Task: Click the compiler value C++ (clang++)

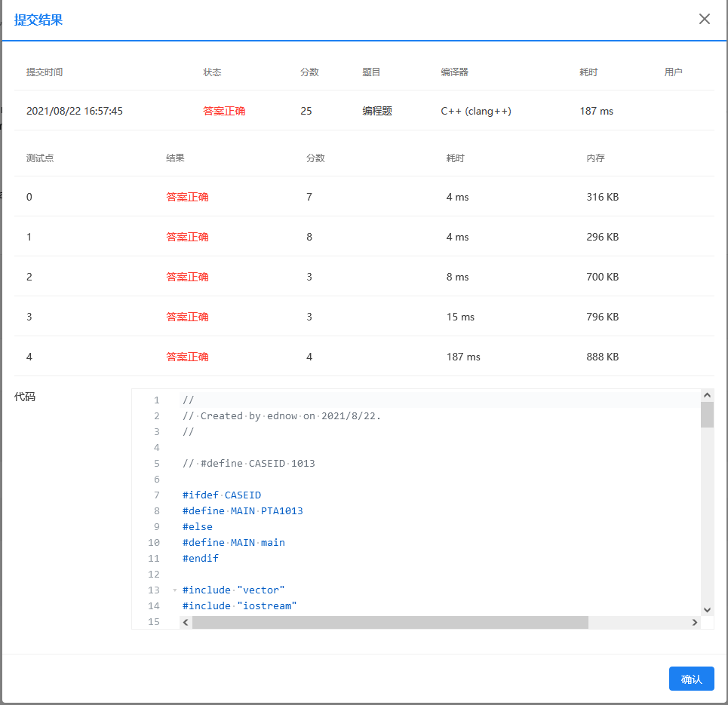Action: tap(476, 111)
